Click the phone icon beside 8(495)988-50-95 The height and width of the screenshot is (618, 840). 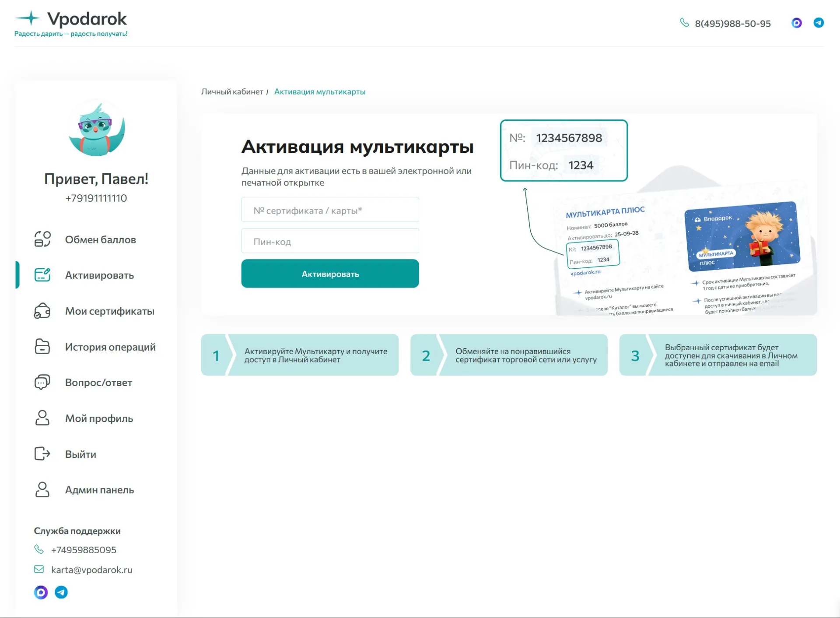pos(684,23)
